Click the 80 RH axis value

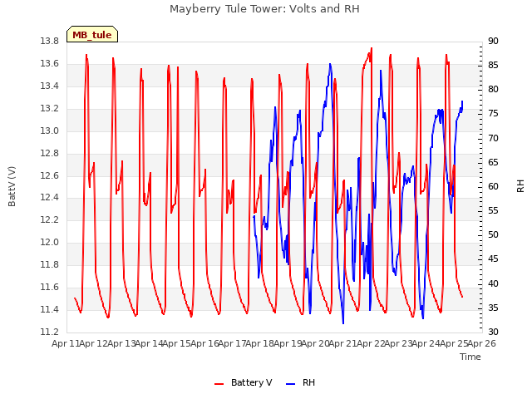pos(493,89)
